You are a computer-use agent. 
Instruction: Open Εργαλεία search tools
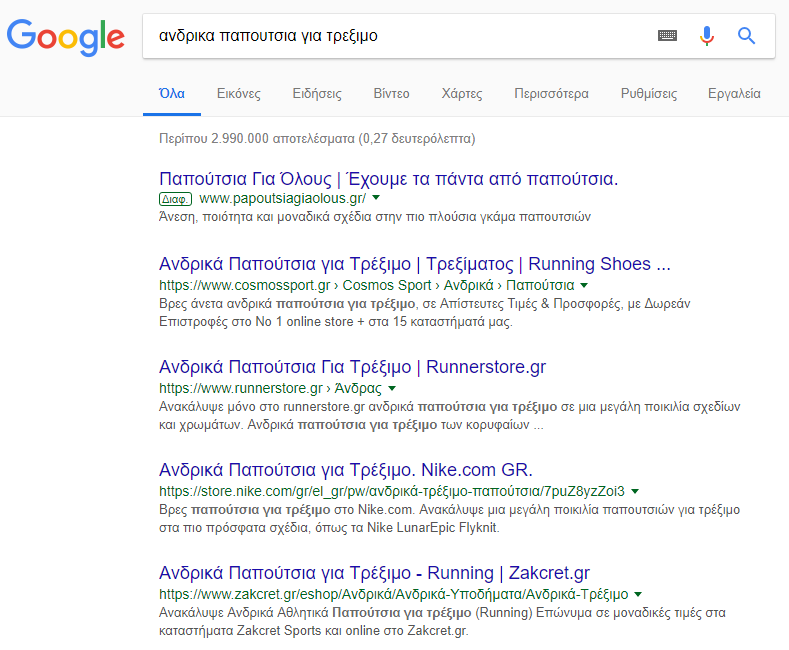coord(734,94)
